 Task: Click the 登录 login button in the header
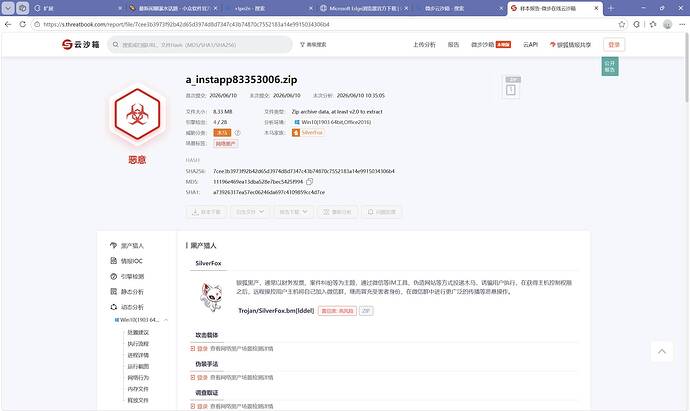click(614, 44)
